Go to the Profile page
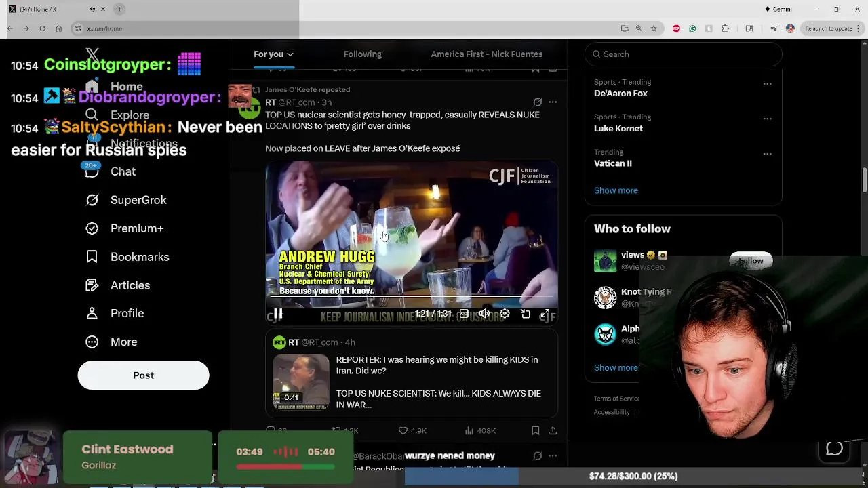 click(115, 313)
